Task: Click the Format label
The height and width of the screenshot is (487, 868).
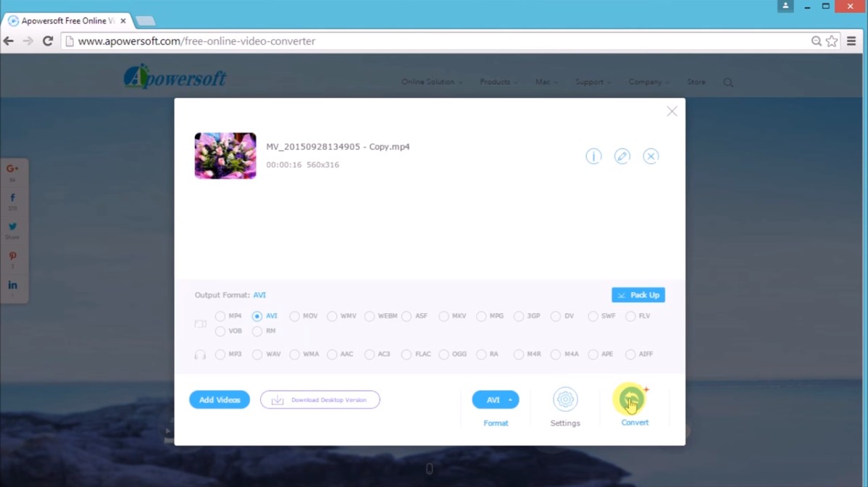Action: pos(496,423)
